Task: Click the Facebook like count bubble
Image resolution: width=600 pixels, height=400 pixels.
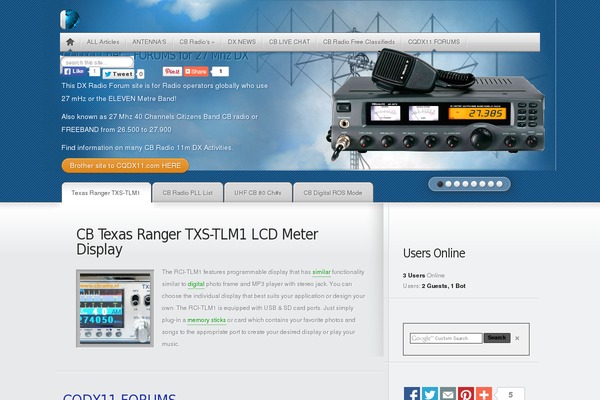Action: pos(94,71)
